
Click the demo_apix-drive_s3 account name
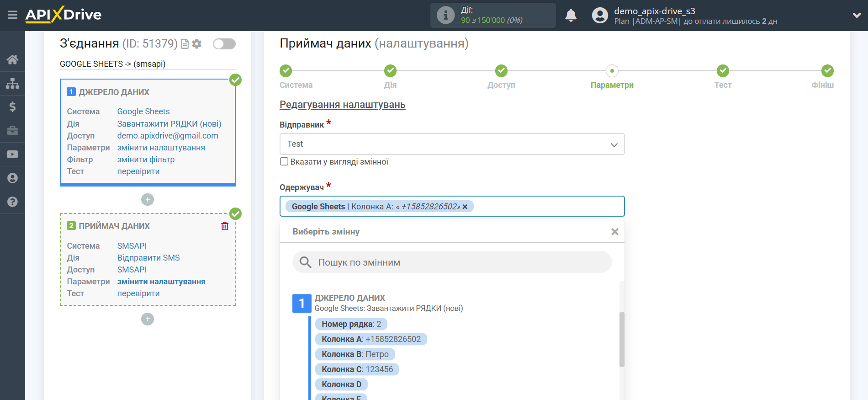point(655,11)
